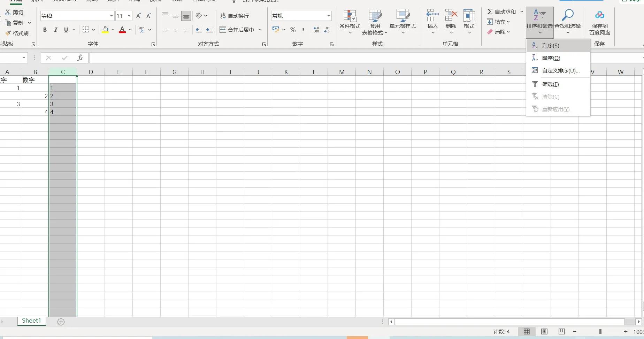Set middle vertical alignment
The image size is (644, 339).
point(176,16)
